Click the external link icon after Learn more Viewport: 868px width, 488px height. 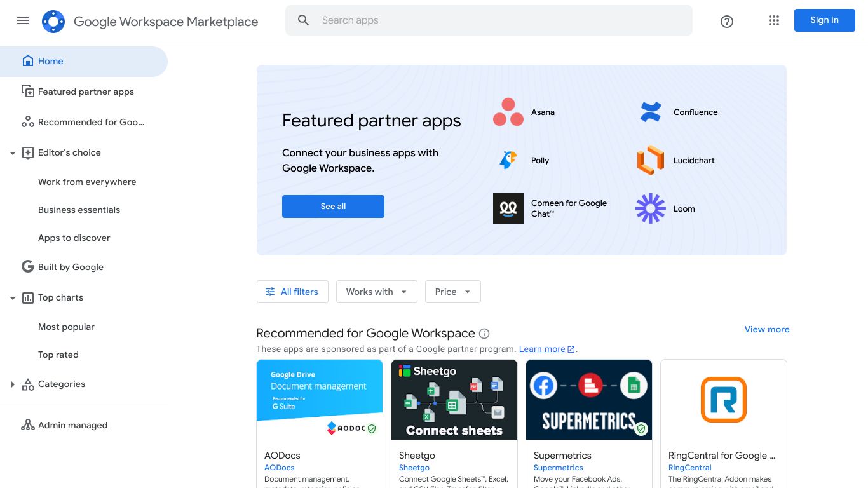(x=571, y=349)
